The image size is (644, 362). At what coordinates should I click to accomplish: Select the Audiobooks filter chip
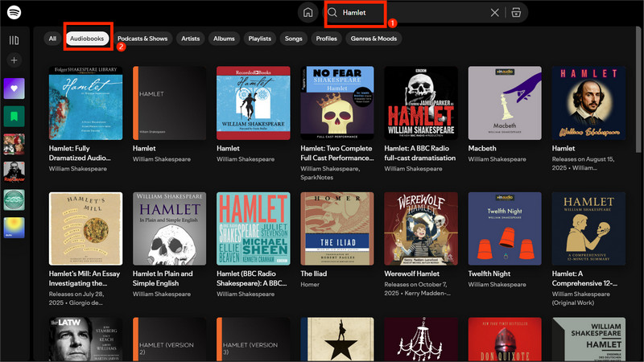pos(87,39)
